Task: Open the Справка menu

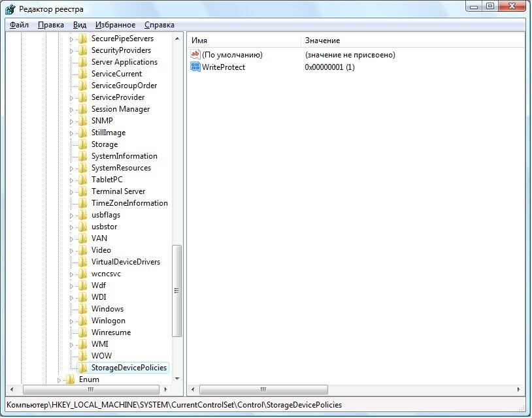Action: pos(159,25)
